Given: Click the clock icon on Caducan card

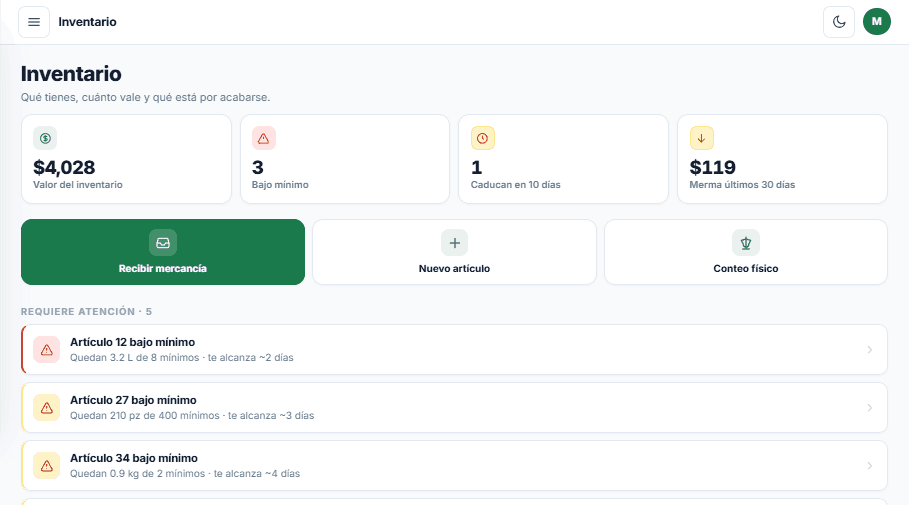Looking at the screenshot, I should click(482, 139).
